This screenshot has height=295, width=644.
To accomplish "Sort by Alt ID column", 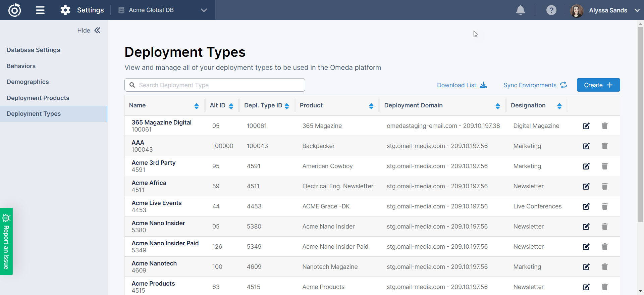I will [231, 106].
